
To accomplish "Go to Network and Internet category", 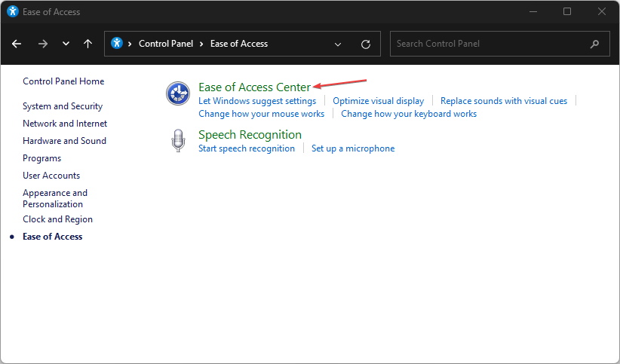I will (x=65, y=124).
